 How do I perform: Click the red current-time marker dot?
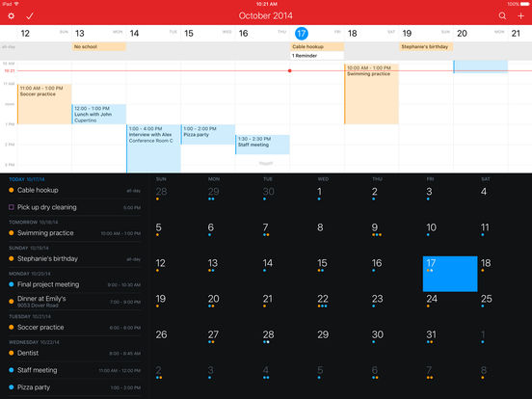tap(290, 71)
